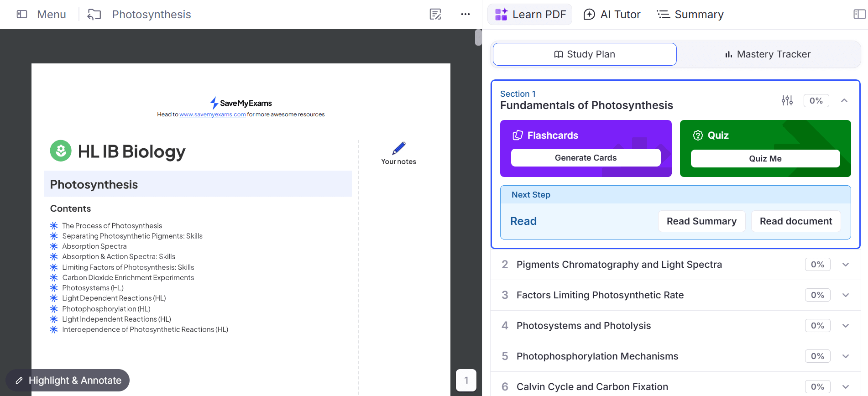Click the Quiz question-mark icon
The width and height of the screenshot is (868, 396).
point(698,135)
